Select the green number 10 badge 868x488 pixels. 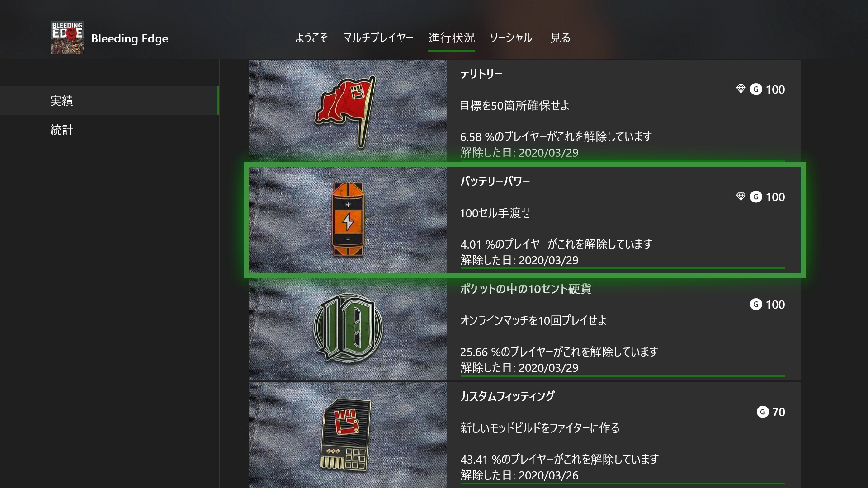[348, 328]
